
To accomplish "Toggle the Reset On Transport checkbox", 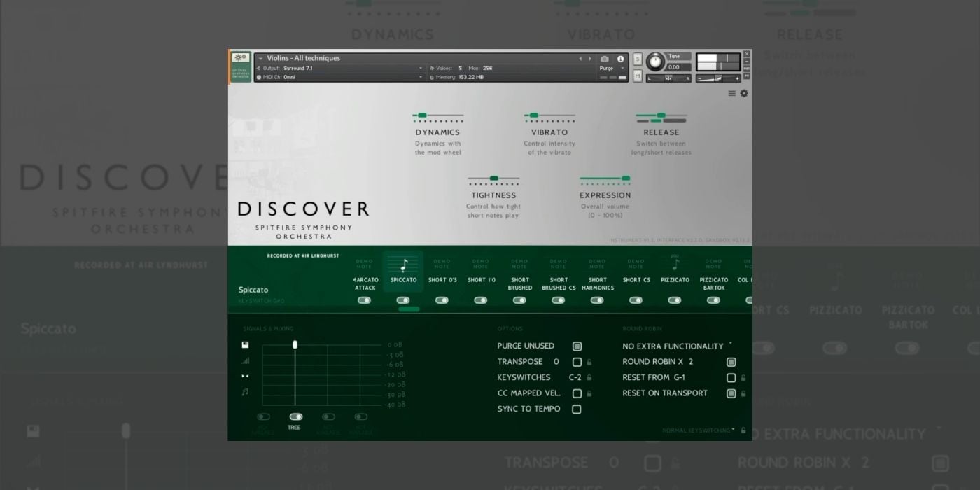I will [731, 393].
